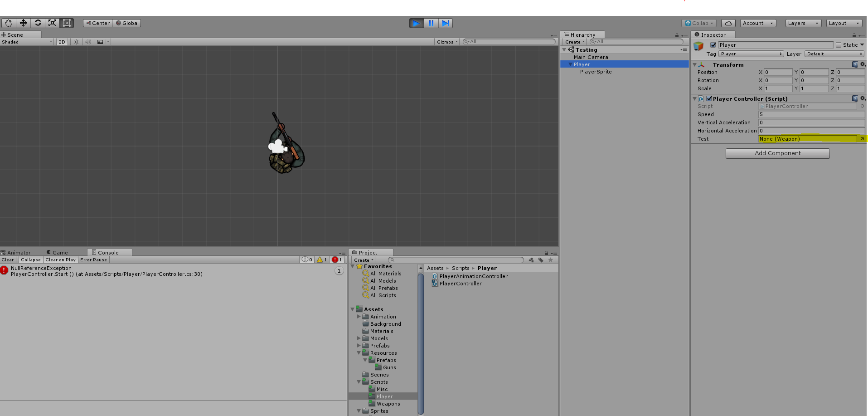The image size is (868, 416).
Task: Toggle Player Controller script enabled checkbox
Action: pos(709,98)
